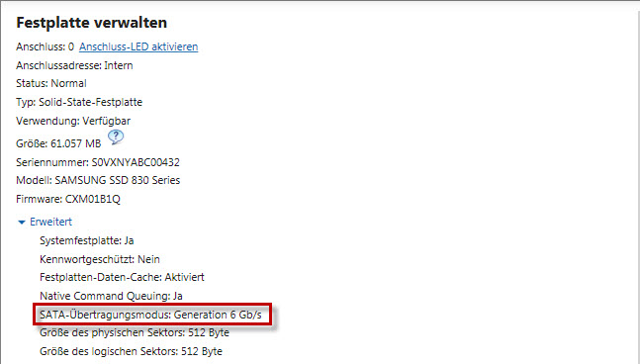Click the Anschlussadresse: Intern line
This screenshot has width=640, height=364.
click(x=74, y=65)
